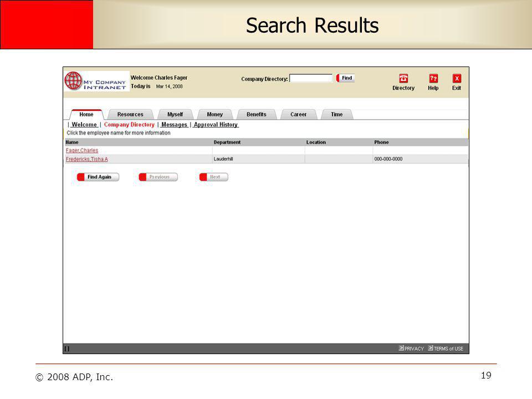Switch to the Time tab
The image size is (532, 399).
(x=337, y=114)
